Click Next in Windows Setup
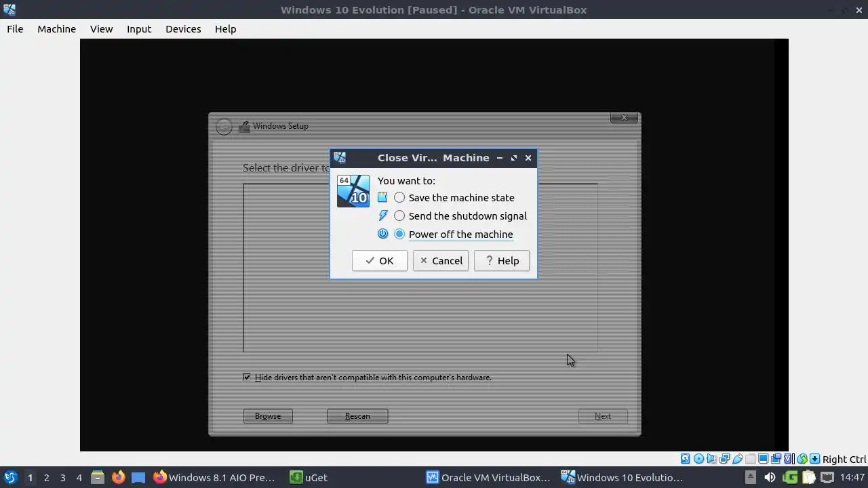 click(603, 416)
